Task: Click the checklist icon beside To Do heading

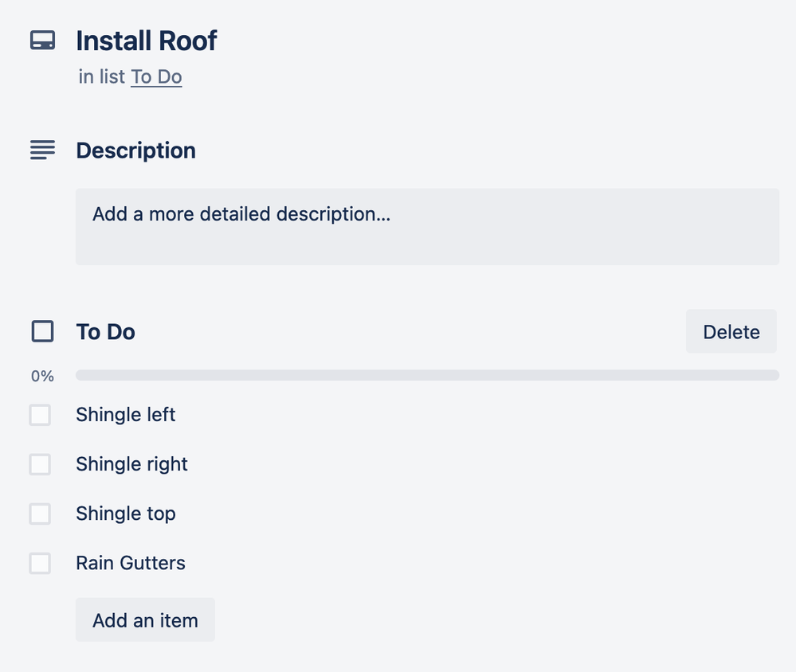Action: point(42,331)
